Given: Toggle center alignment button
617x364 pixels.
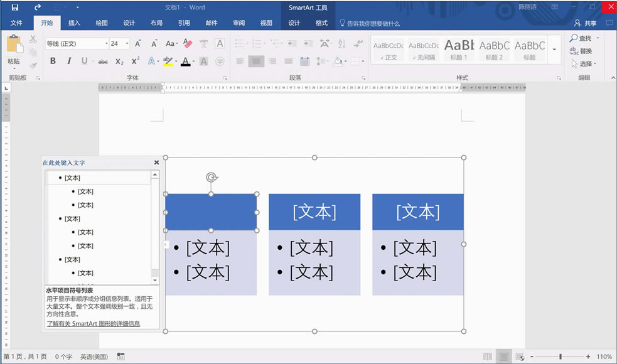Looking at the screenshot, I should coord(256,61).
